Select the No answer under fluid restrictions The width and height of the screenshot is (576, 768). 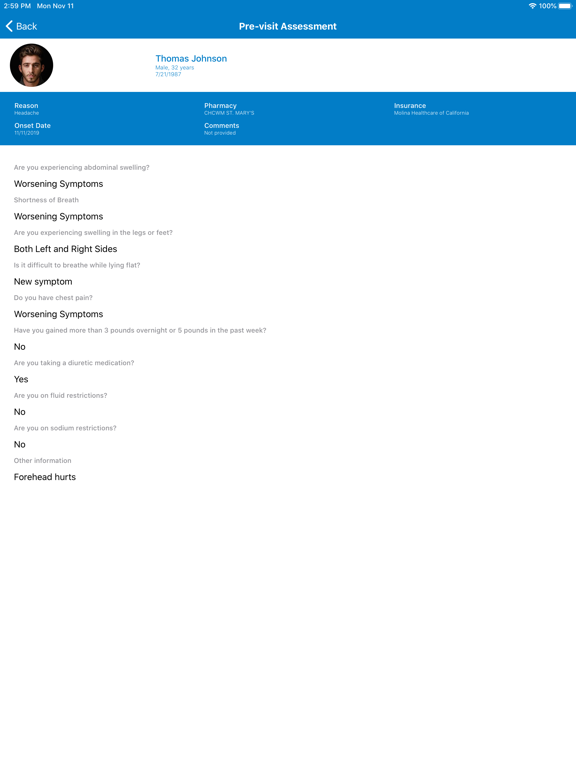tap(20, 412)
